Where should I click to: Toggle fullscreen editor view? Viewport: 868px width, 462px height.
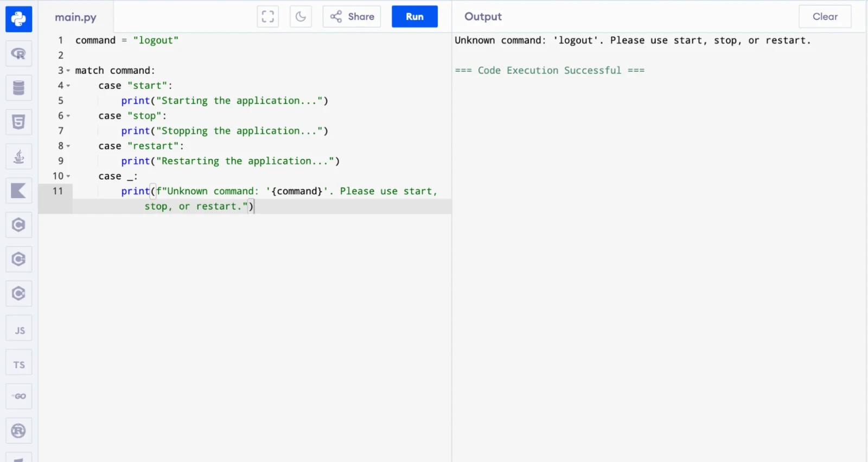coord(268,17)
